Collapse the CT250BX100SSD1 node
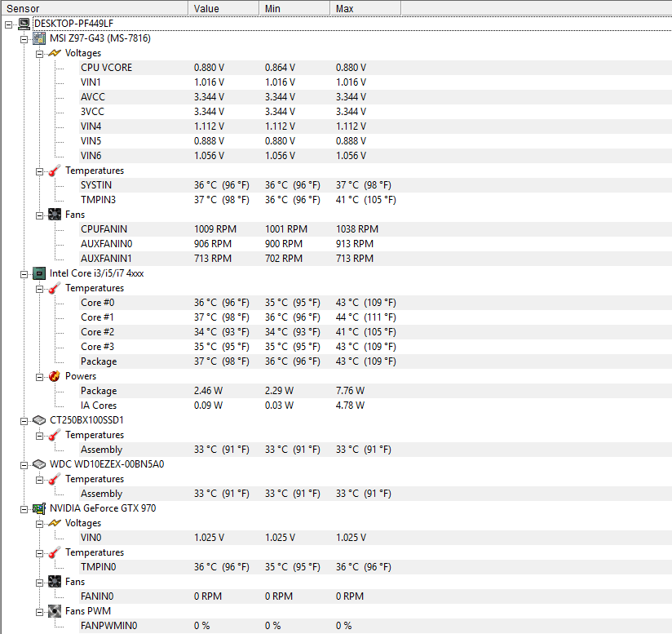 click(x=24, y=421)
